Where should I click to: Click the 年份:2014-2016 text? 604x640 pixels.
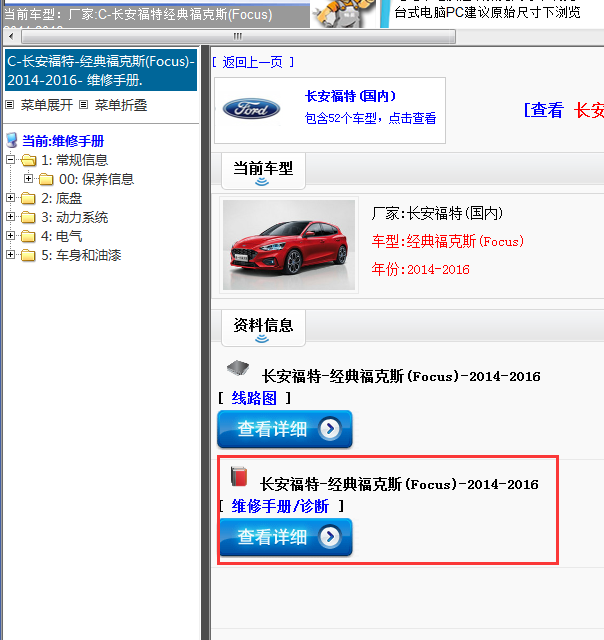pos(420,269)
